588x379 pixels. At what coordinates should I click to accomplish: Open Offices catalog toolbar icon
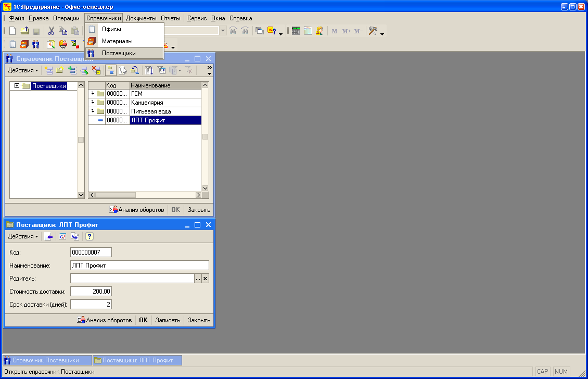[12, 44]
